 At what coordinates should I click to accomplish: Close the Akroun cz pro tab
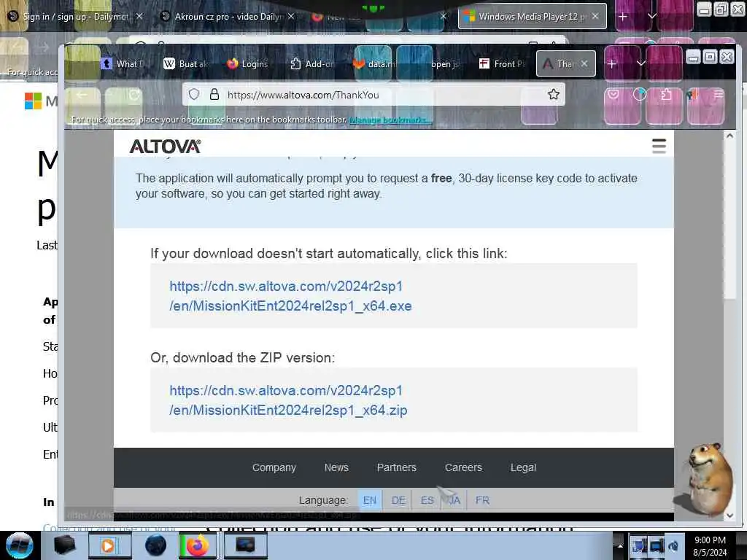(290, 17)
